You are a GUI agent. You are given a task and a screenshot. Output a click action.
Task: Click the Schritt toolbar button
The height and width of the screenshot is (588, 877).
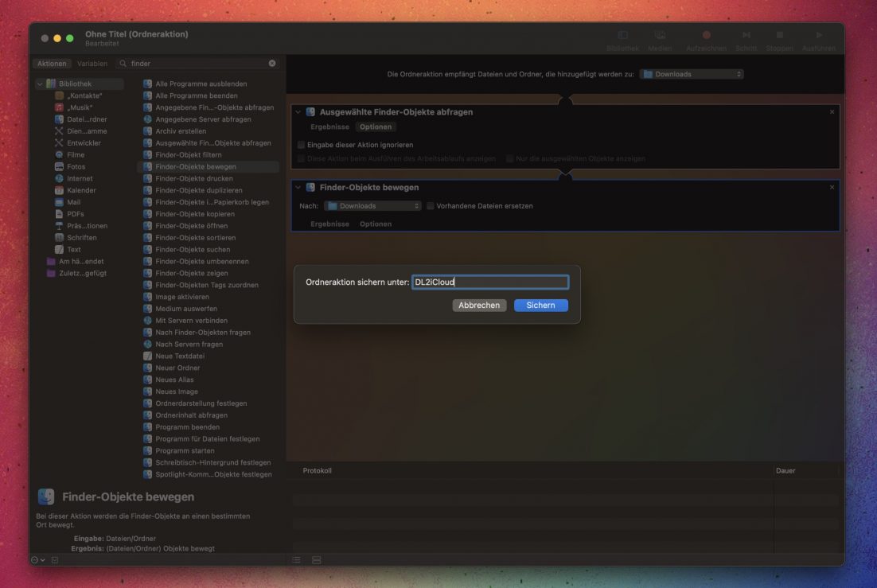[746, 35]
